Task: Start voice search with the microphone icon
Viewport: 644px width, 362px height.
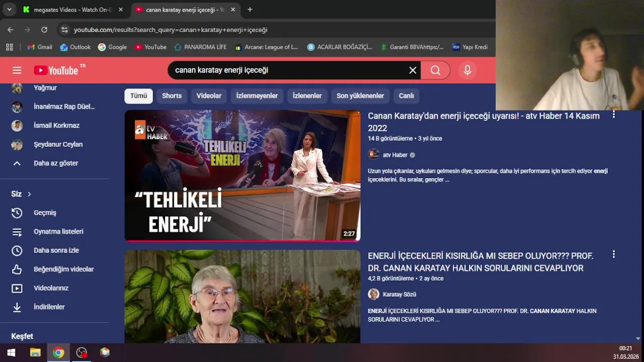Action: pyautogui.click(x=467, y=70)
